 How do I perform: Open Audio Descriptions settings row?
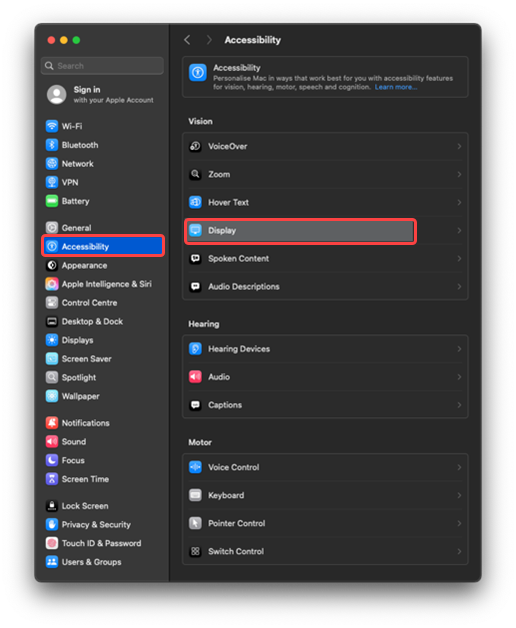tap(325, 287)
